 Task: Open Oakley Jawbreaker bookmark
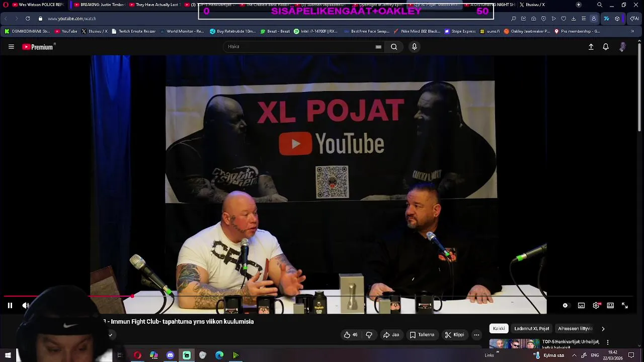[x=527, y=31]
